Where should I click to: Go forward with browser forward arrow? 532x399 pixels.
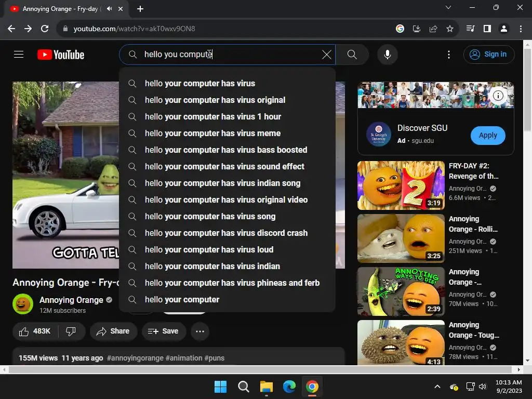point(28,29)
